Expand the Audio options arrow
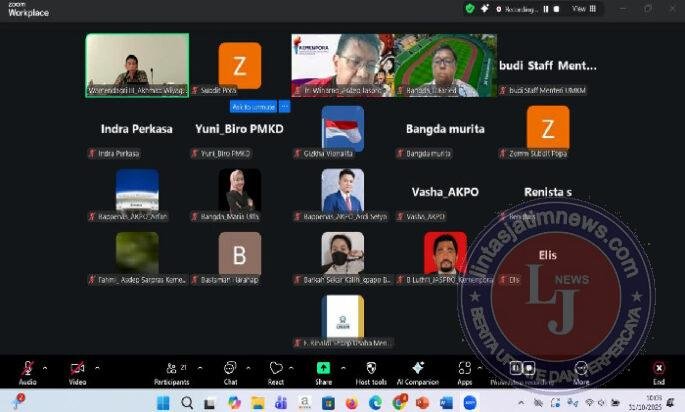 click(x=45, y=367)
